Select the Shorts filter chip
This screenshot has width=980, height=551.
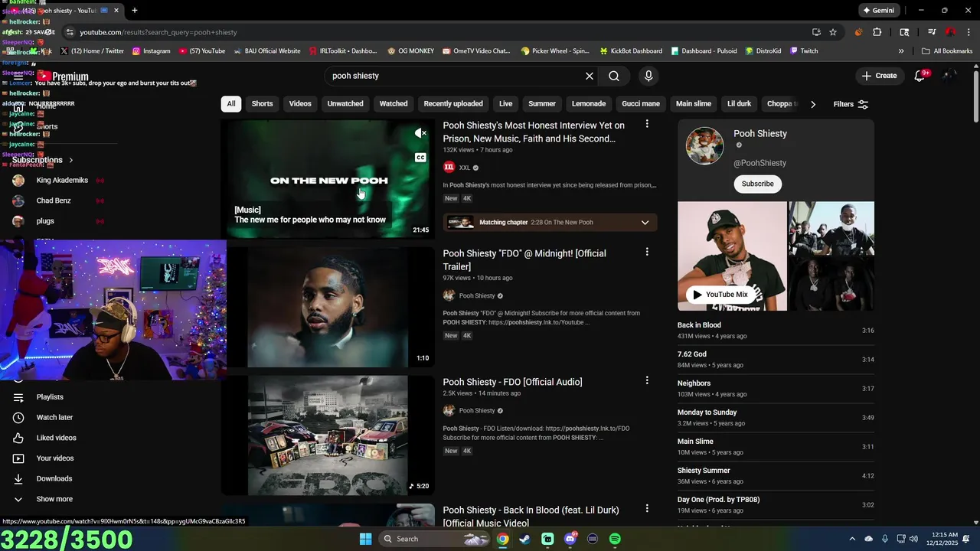click(262, 103)
